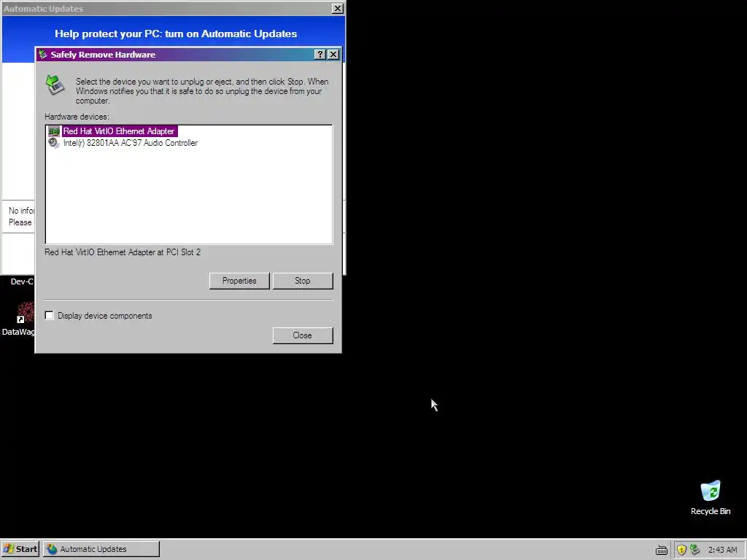Select Red Hat VirtIO Ethernet Adapter device
The height and width of the screenshot is (560, 747).
point(119,131)
